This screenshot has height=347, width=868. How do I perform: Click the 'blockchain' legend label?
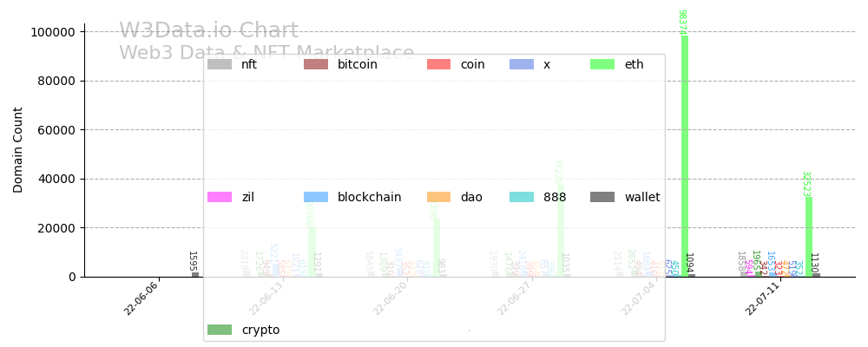pyautogui.click(x=369, y=197)
